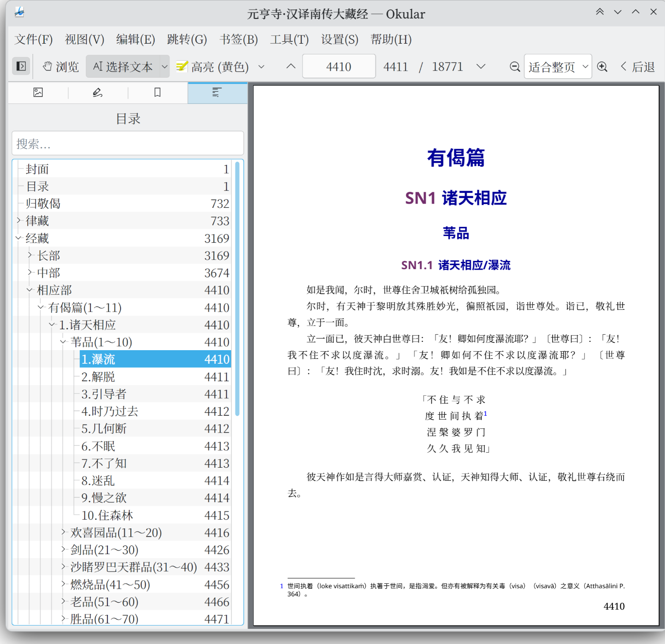Click footnote marker 1 after 执着
The height and width of the screenshot is (644, 665).
[x=485, y=413]
